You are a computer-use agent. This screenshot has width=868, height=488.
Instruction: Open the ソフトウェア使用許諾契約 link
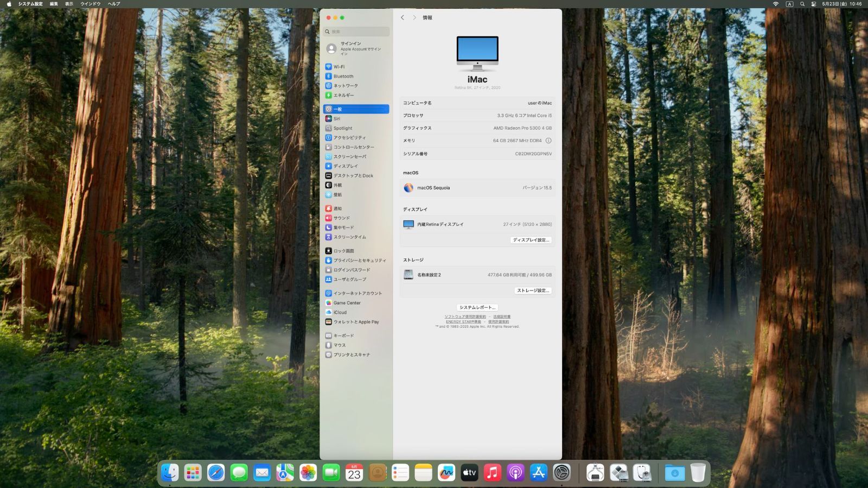click(x=465, y=316)
